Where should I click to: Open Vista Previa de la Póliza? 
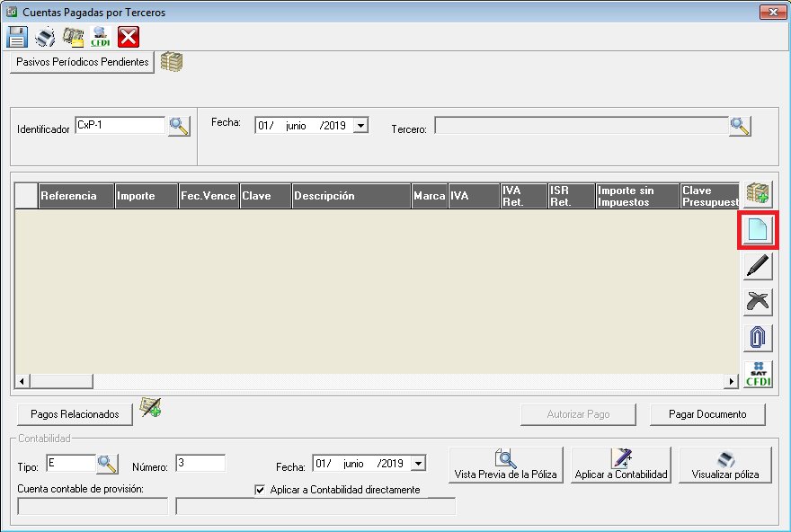point(505,465)
